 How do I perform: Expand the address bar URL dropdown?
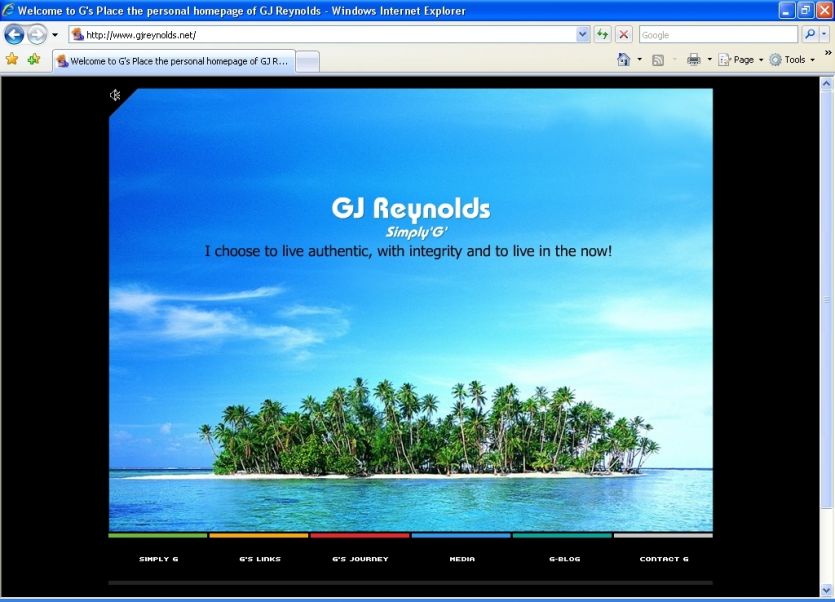pos(583,34)
